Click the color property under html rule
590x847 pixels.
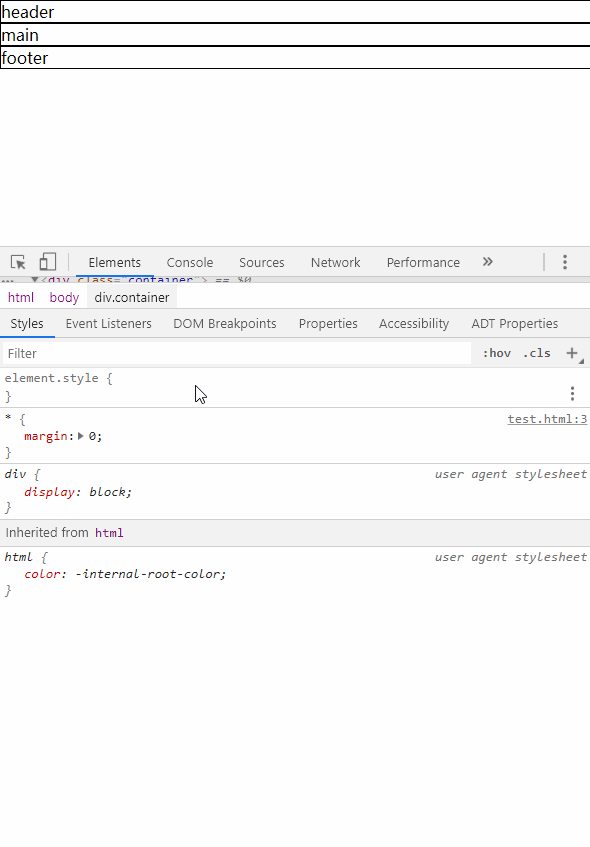pyautogui.click(x=42, y=574)
